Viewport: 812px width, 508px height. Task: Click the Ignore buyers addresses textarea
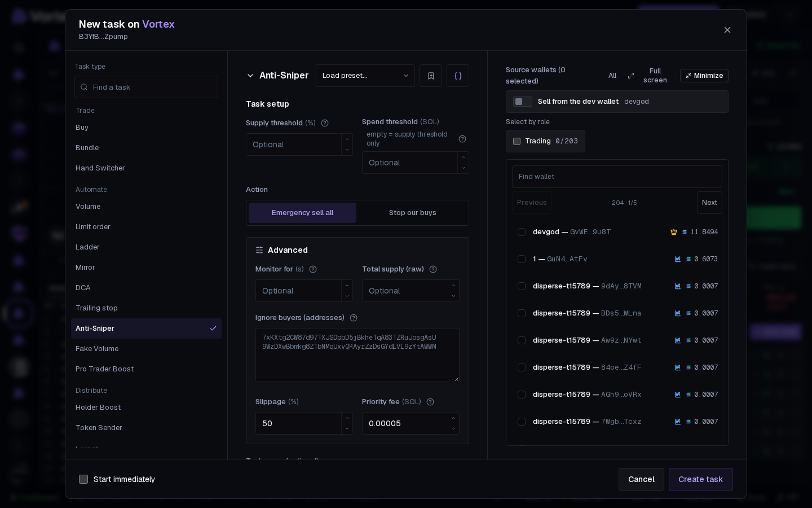(358, 355)
